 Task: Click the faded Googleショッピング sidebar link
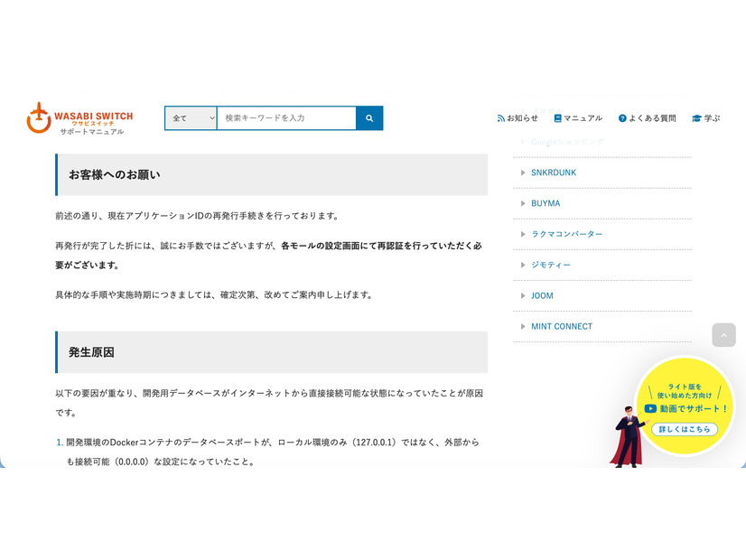pyautogui.click(x=567, y=142)
